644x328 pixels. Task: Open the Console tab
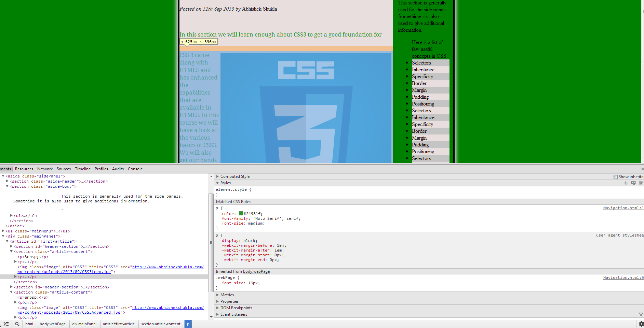click(x=135, y=169)
